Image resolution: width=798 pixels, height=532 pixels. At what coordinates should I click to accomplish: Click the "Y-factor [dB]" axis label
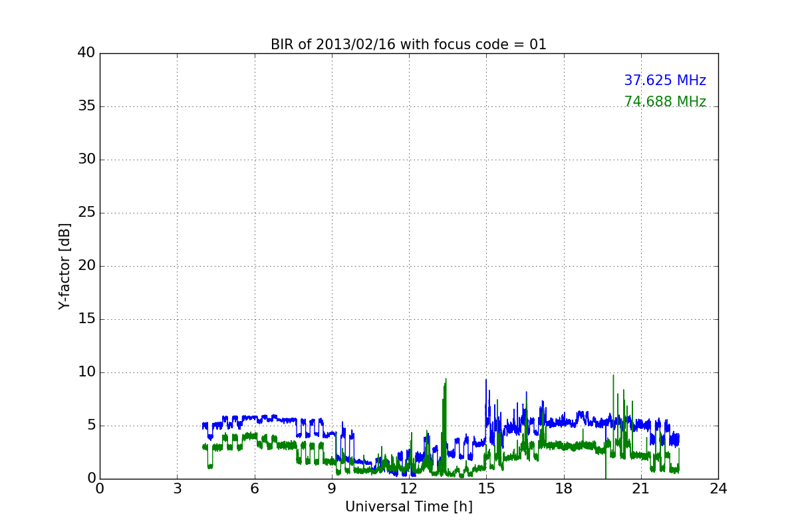click(x=65, y=266)
